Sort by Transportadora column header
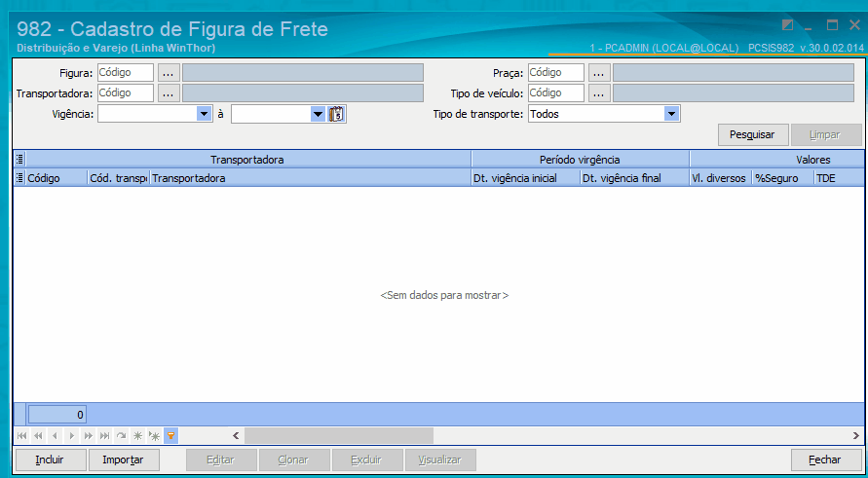The height and width of the screenshot is (478, 868). click(x=310, y=178)
